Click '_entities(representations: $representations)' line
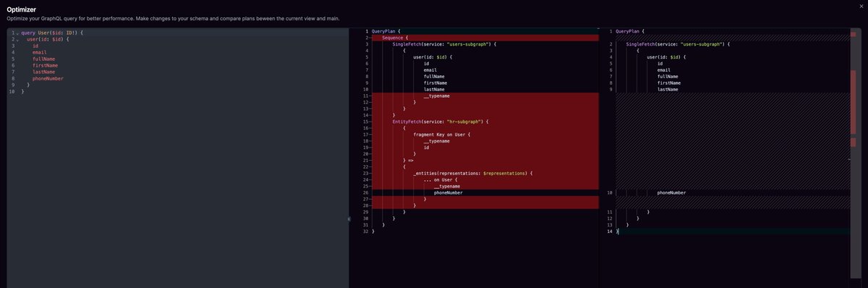Screen dimensions: 868x288 click(473, 174)
